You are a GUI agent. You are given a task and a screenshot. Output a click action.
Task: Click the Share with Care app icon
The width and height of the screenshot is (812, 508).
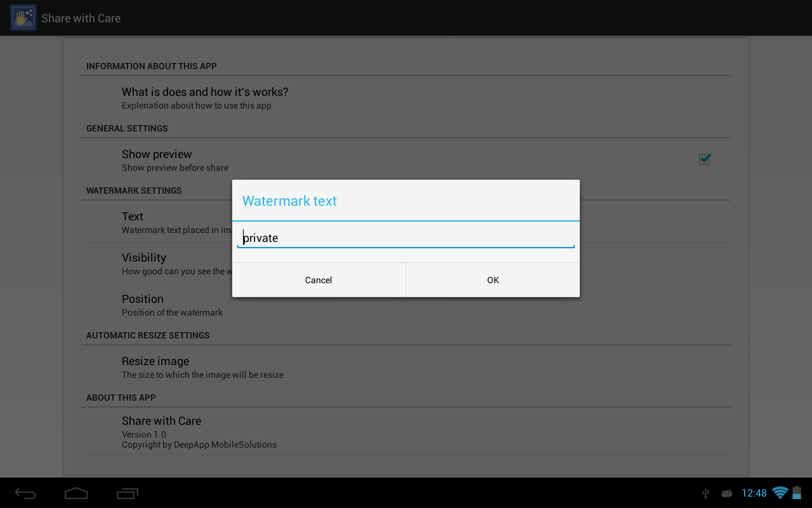(x=23, y=18)
